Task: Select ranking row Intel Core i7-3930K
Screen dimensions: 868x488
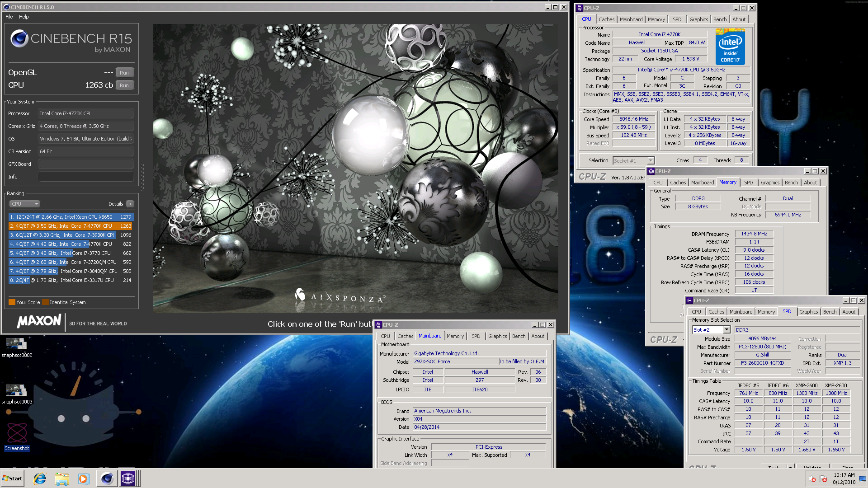Action: [71, 235]
